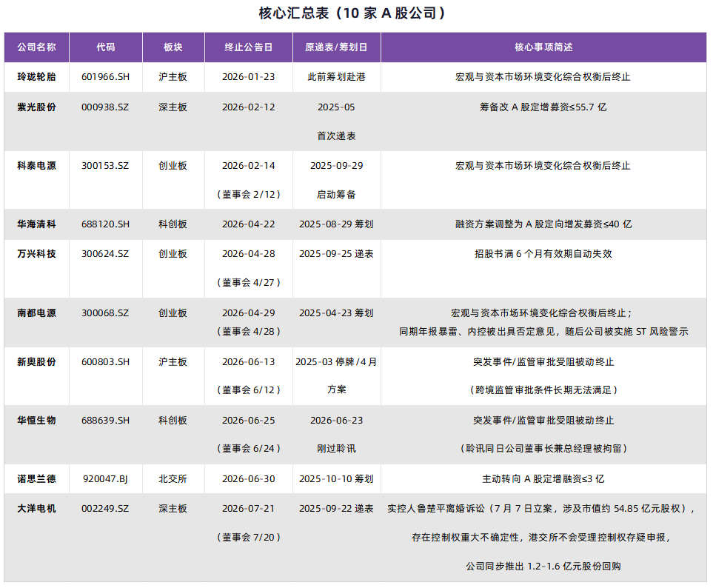Click the cell 2025-04-23 筹划
Image resolution: width=713 pixels, height=588 pixels.
point(336,313)
